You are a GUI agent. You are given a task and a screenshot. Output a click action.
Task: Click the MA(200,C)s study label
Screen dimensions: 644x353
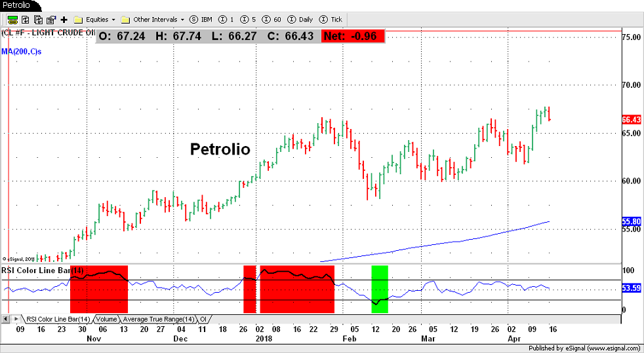click(x=22, y=52)
